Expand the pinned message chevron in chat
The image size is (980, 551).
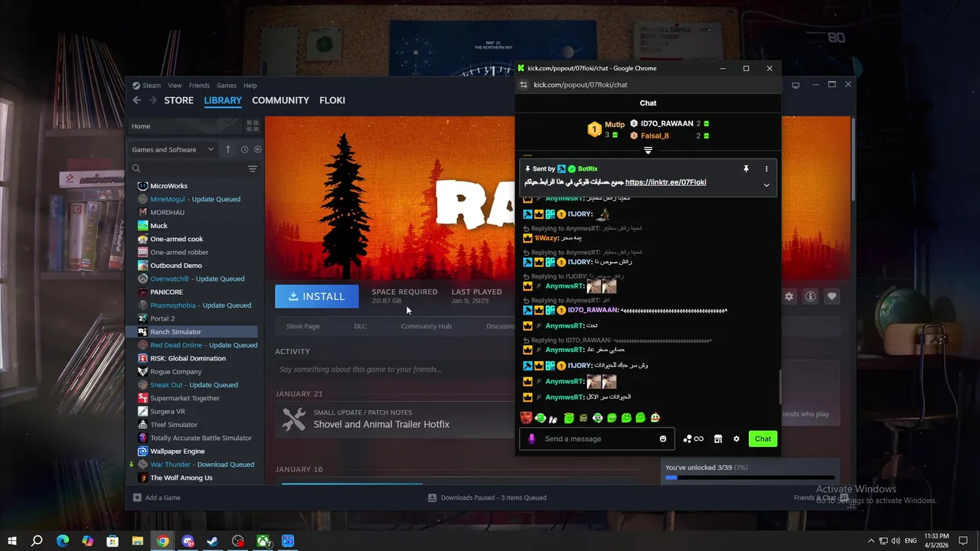tap(766, 184)
